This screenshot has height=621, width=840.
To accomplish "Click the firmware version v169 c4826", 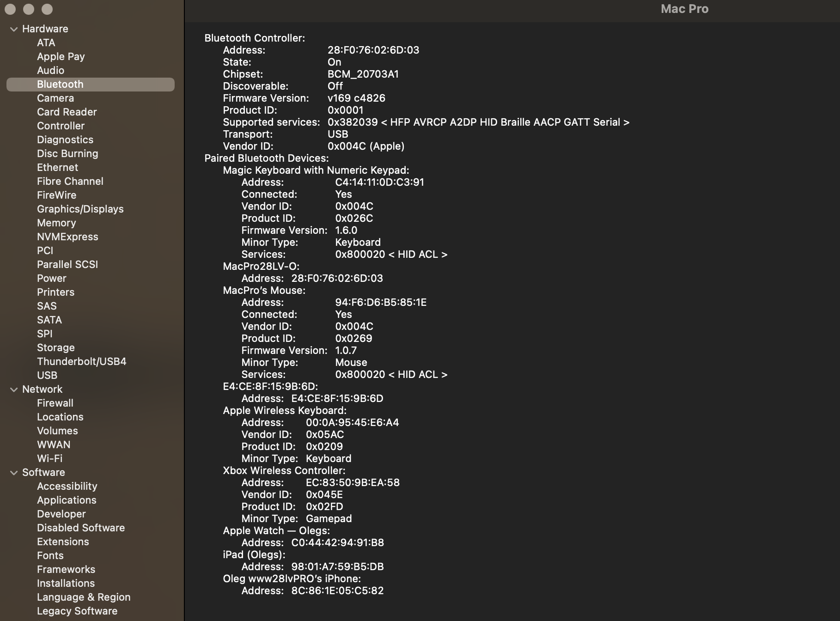I will pyautogui.click(x=356, y=98).
